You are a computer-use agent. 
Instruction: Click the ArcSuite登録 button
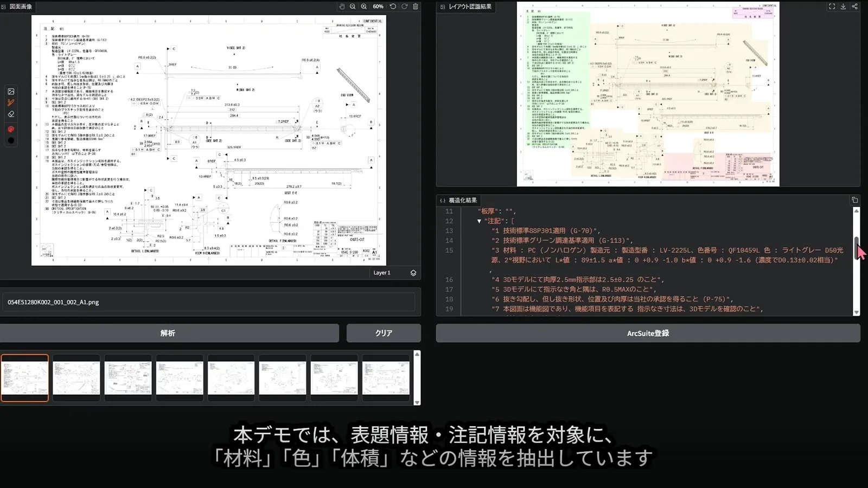pyautogui.click(x=648, y=333)
